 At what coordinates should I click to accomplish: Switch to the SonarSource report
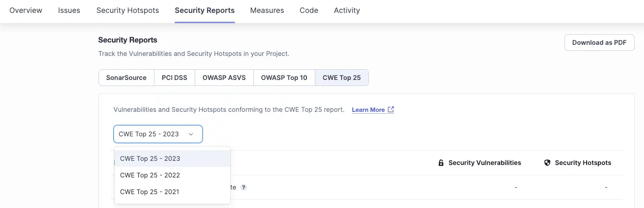(x=126, y=78)
